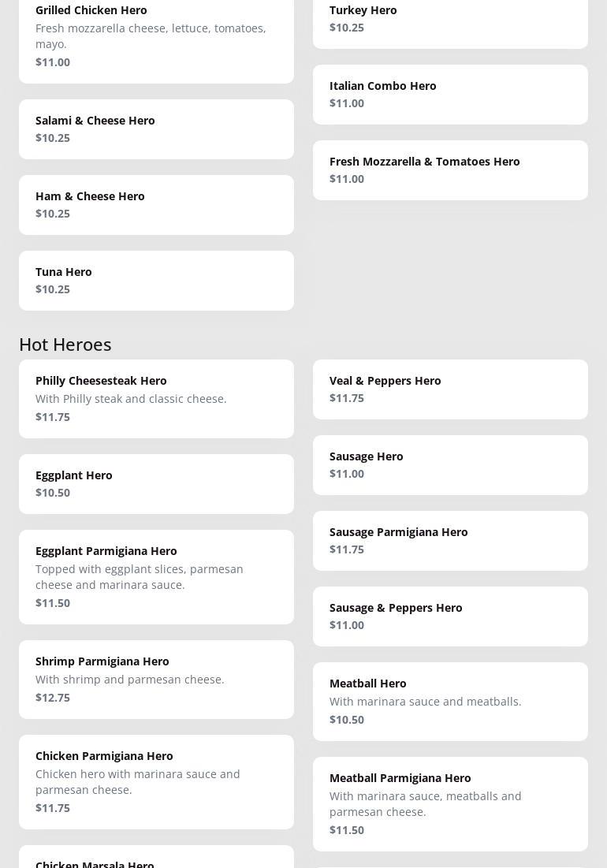Pick the Tuna Hero card

tap(156, 281)
